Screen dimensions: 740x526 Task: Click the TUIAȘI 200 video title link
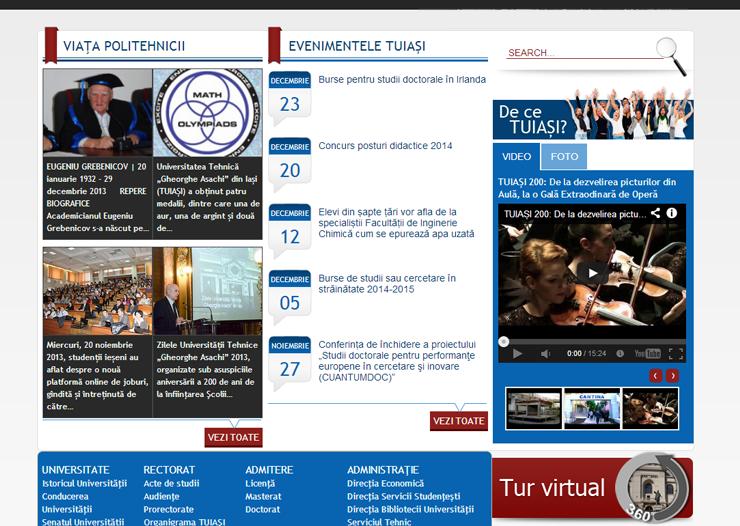pyautogui.click(x=587, y=188)
